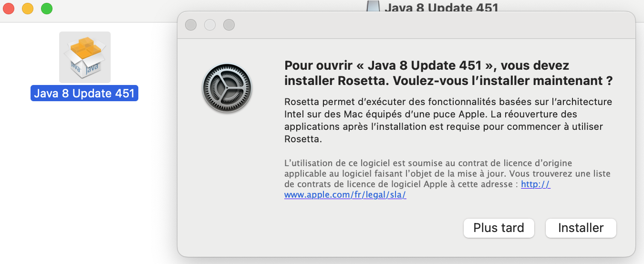This screenshot has height=264, width=644.
Task: Click the dialog heading about installing Rosetta
Action: (448, 73)
